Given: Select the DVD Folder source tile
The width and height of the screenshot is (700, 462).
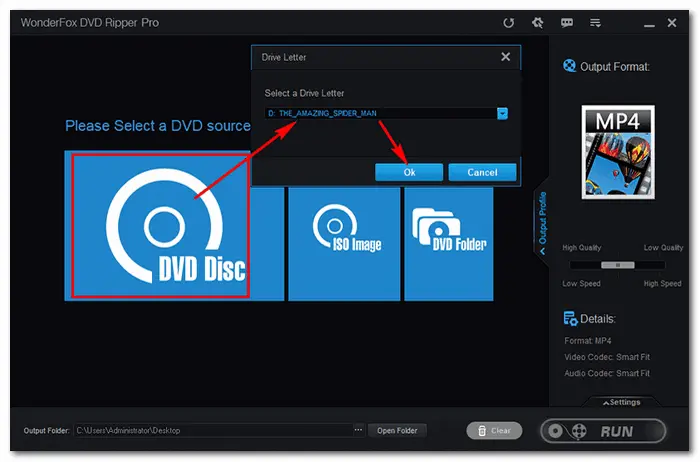Looking at the screenshot, I should click(449, 244).
